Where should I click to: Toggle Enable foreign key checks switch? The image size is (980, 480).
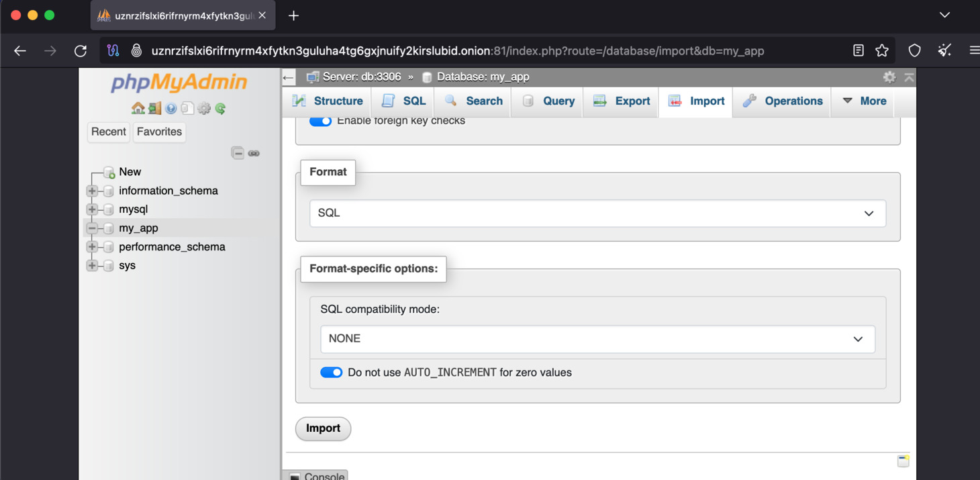320,121
